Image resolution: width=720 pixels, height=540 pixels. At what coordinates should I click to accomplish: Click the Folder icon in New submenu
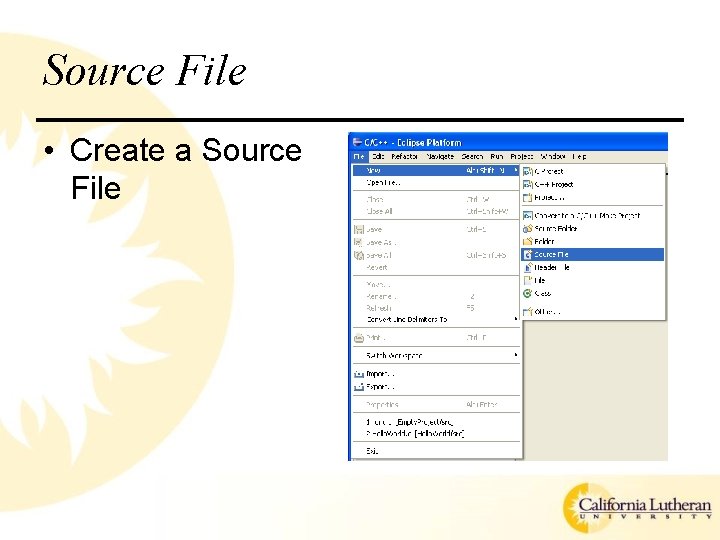tap(528, 242)
